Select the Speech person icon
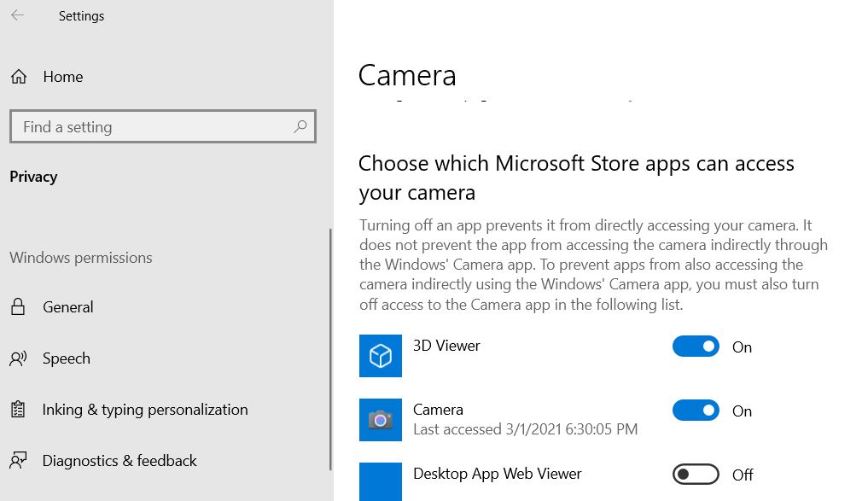Viewport: 868px width, 501px height. (18, 358)
